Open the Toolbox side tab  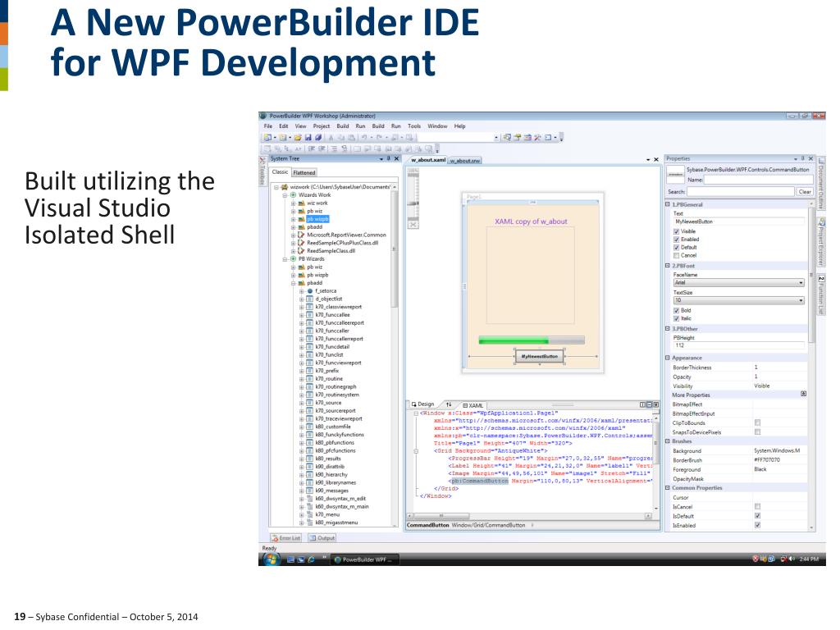tap(262, 171)
